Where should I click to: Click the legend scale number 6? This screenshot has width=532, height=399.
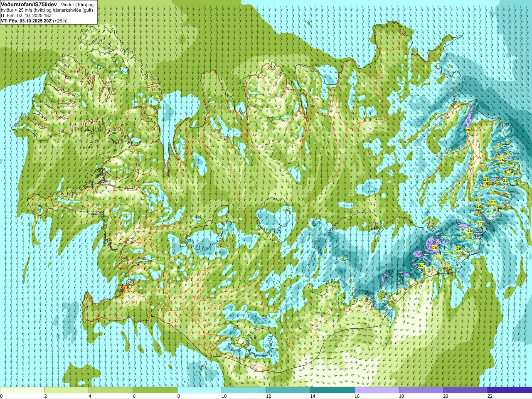[134, 396]
